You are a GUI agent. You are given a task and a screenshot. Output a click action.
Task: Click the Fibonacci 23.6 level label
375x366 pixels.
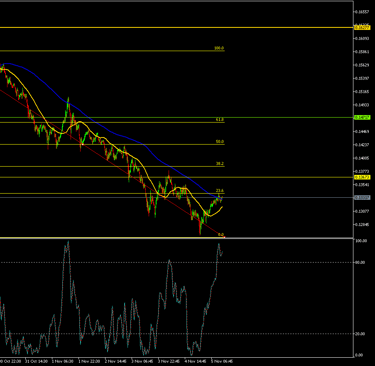tap(220, 191)
